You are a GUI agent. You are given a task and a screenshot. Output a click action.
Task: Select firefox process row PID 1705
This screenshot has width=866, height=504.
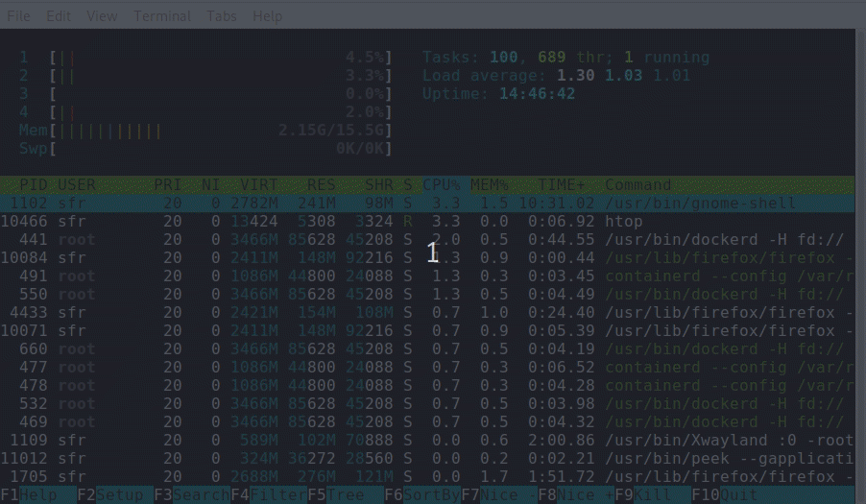tap(427, 476)
